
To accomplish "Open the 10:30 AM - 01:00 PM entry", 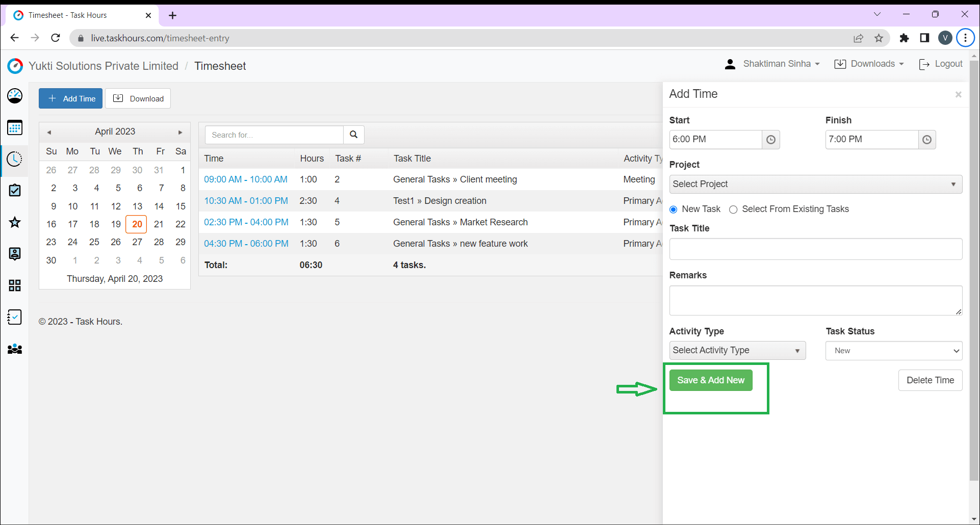I will click(246, 201).
